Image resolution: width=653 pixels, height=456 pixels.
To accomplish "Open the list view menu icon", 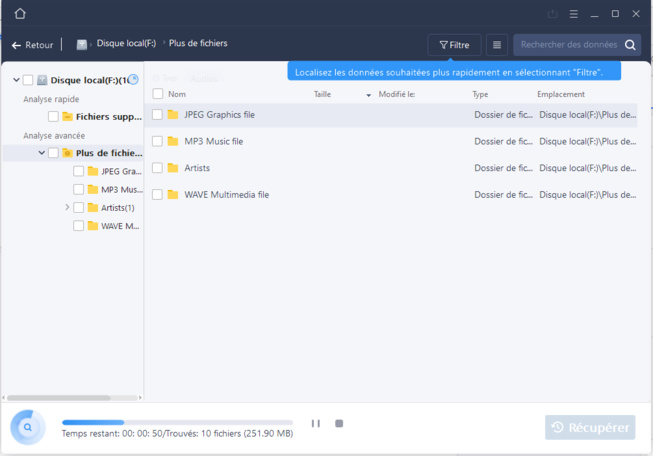I will tap(497, 45).
